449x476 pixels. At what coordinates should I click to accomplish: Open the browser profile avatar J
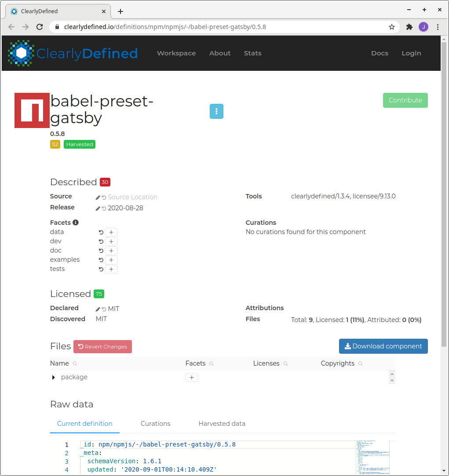click(423, 27)
